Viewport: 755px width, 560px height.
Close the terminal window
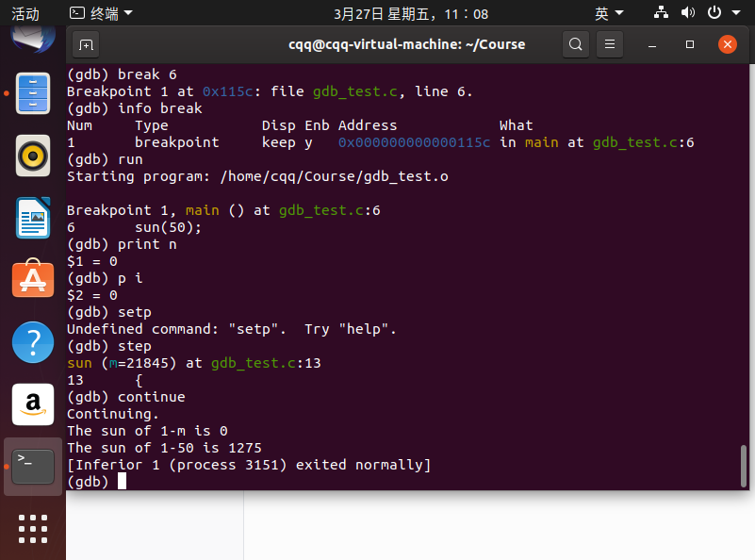pyautogui.click(x=728, y=44)
